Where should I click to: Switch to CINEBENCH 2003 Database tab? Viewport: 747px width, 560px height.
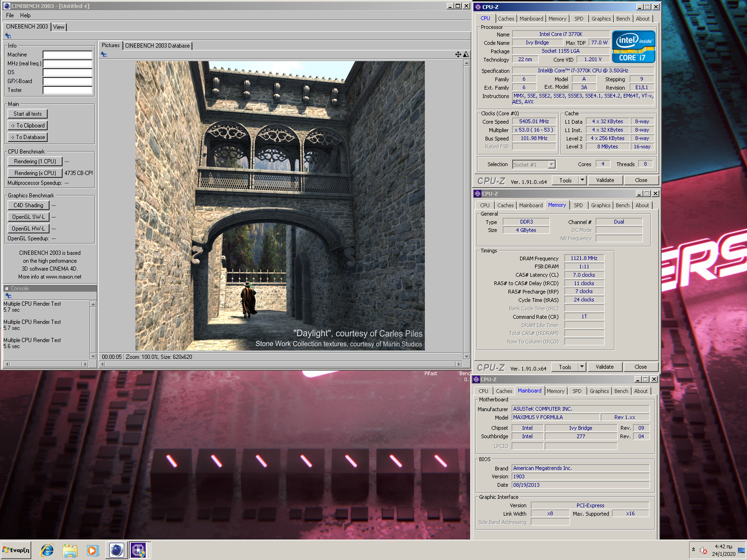(x=157, y=46)
